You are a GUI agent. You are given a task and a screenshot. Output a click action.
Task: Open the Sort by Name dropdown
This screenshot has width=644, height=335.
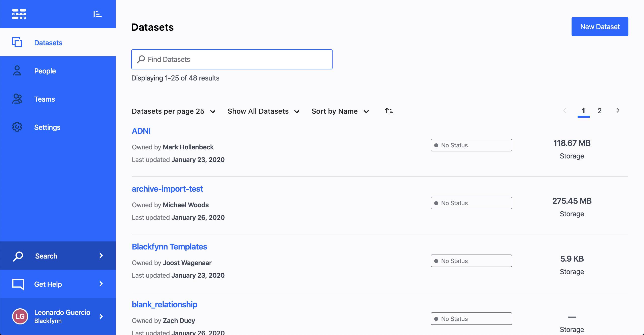(340, 111)
